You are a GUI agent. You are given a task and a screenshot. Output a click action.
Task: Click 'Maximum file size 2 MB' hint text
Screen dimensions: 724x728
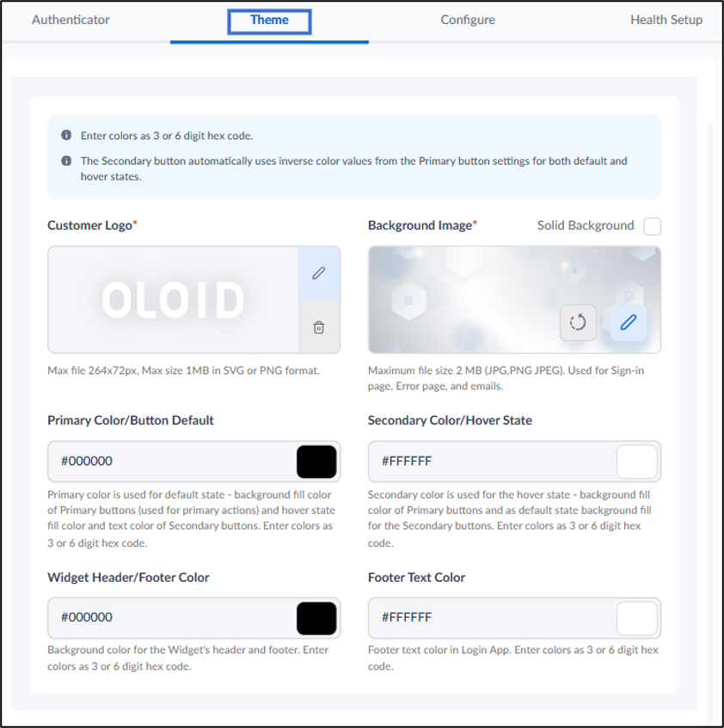(506, 378)
